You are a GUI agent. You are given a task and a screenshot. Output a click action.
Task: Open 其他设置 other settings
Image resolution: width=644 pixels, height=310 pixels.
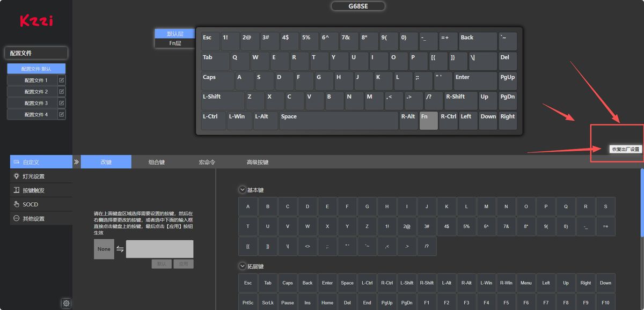41,218
